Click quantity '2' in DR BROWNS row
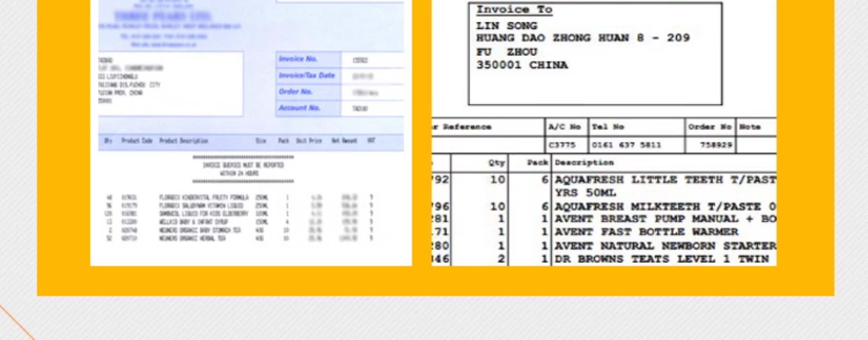The width and height of the screenshot is (868, 340). tap(501, 259)
